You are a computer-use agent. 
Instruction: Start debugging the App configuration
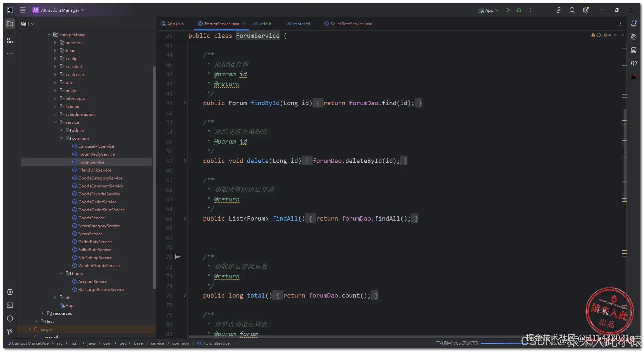(519, 10)
